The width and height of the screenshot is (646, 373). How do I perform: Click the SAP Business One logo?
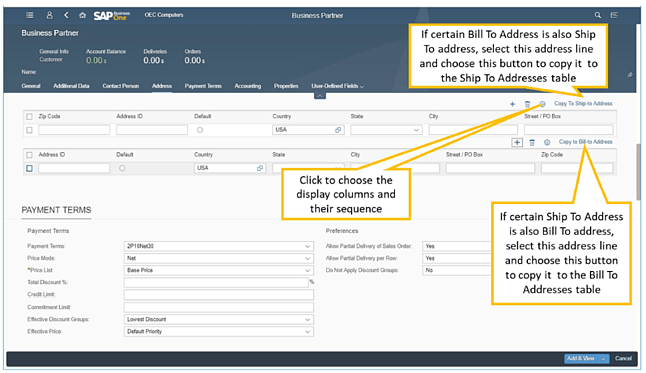tap(111, 15)
